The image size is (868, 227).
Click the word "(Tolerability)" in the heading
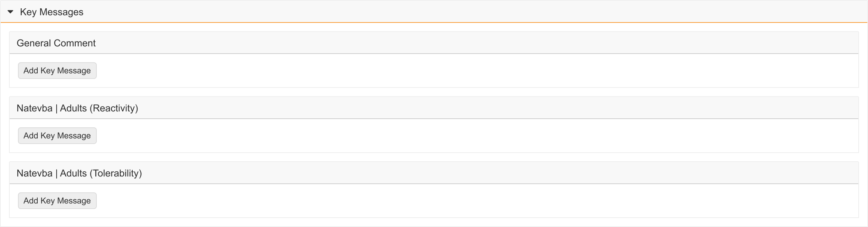pyautogui.click(x=116, y=173)
